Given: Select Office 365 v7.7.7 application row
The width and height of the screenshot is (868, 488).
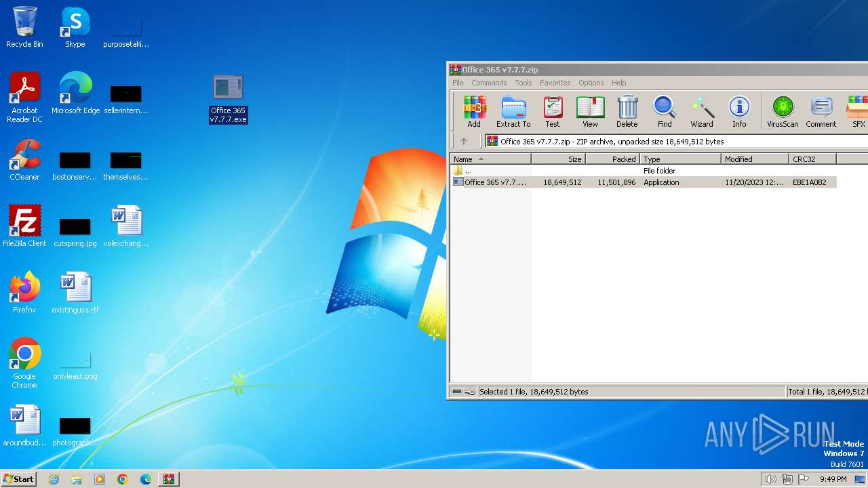Looking at the screenshot, I should pyautogui.click(x=644, y=182).
